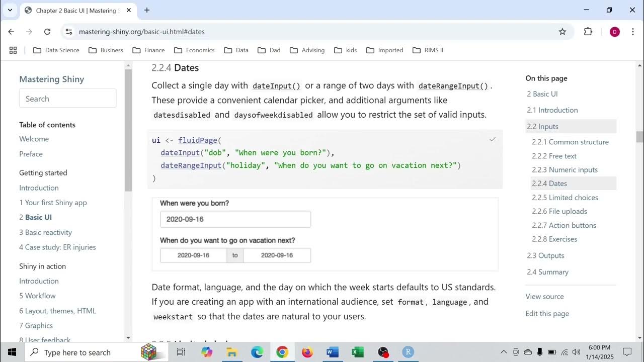This screenshot has width=644, height=362.
Task: Open the Economics bookmarks folder
Action: tap(194, 50)
